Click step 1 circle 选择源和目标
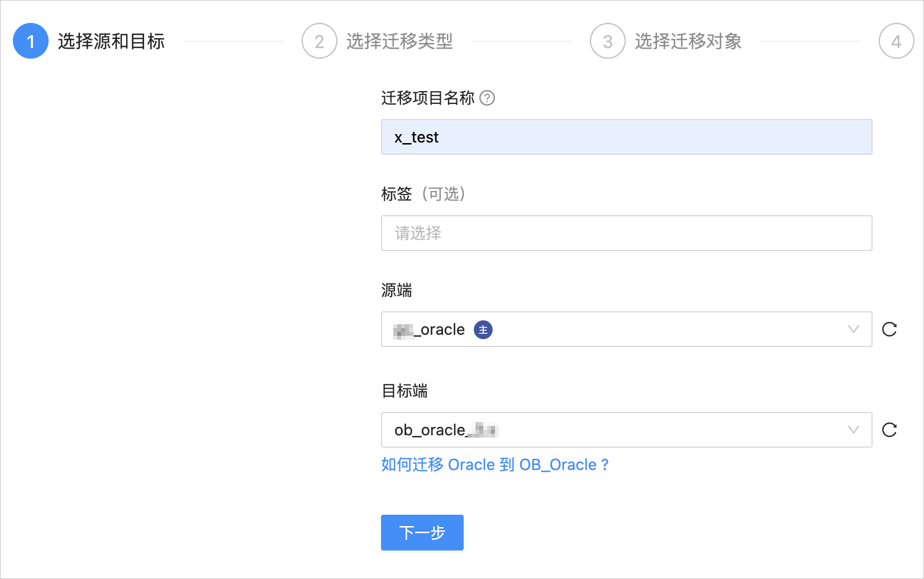Screen dimensions: 924x579 (31, 41)
